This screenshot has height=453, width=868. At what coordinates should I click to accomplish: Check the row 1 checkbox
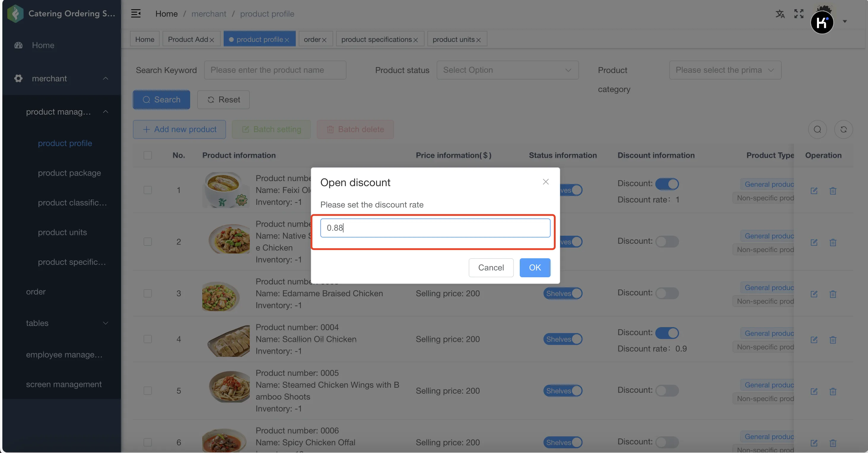pyautogui.click(x=148, y=190)
